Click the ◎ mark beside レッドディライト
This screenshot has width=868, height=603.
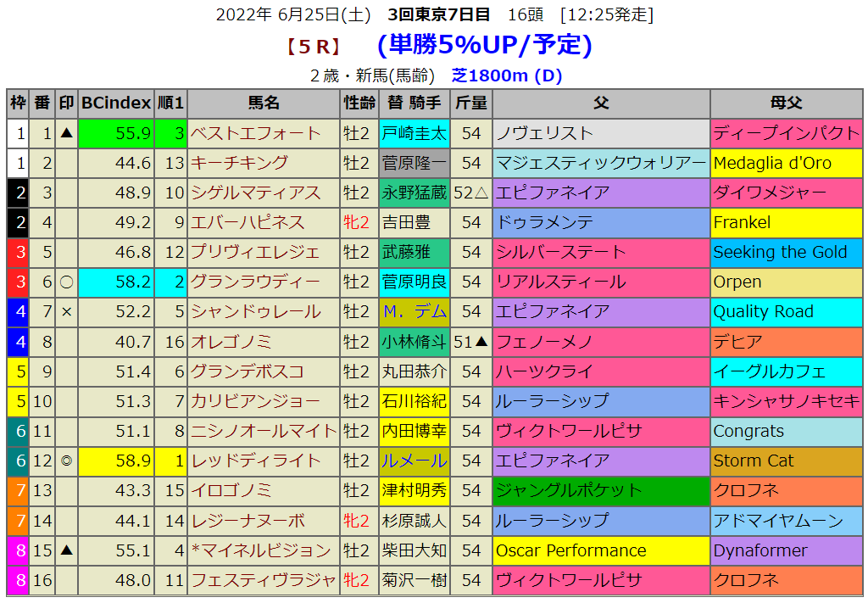[x=66, y=461]
